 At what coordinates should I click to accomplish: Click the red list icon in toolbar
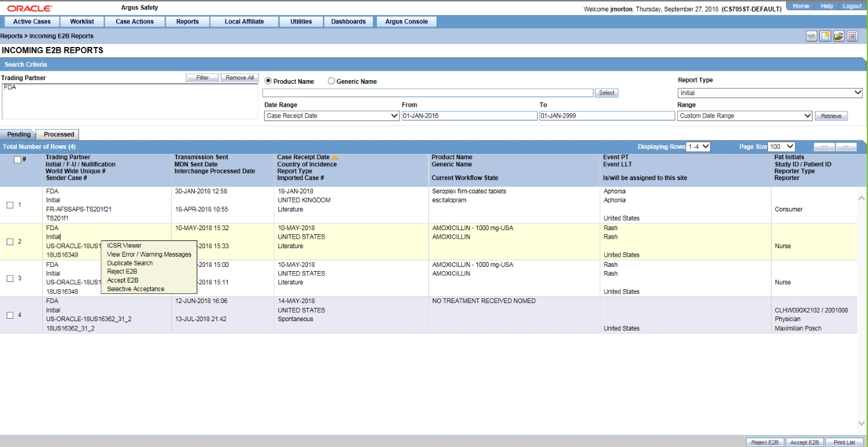(x=852, y=36)
